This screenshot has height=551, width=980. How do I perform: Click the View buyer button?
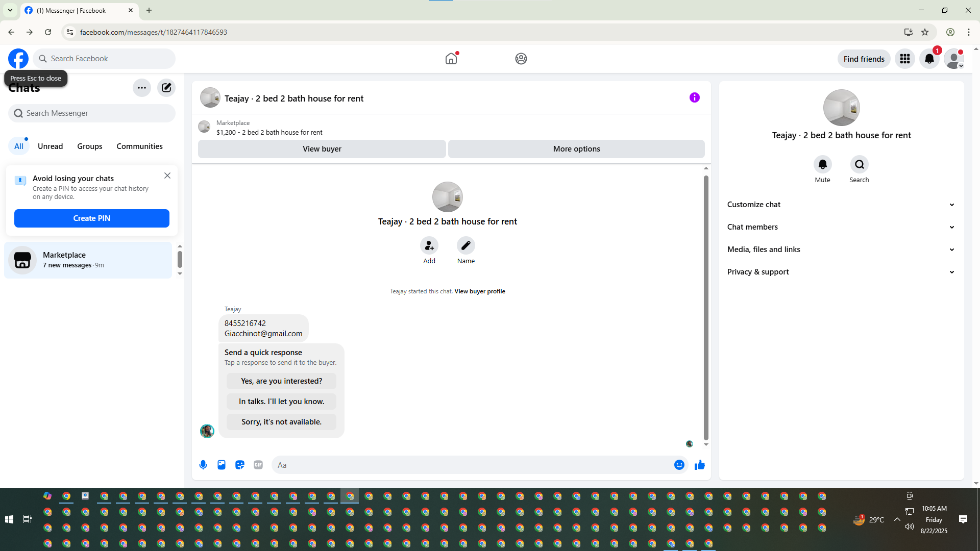click(x=322, y=149)
